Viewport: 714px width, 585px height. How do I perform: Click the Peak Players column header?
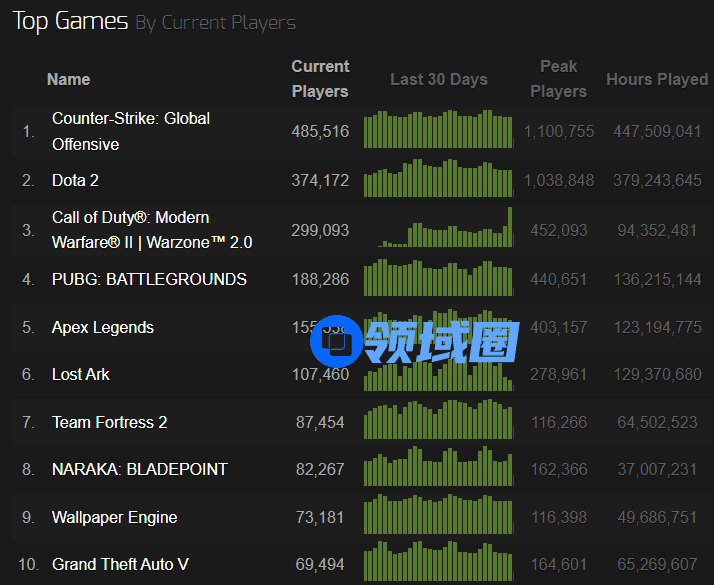tap(558, 79)
